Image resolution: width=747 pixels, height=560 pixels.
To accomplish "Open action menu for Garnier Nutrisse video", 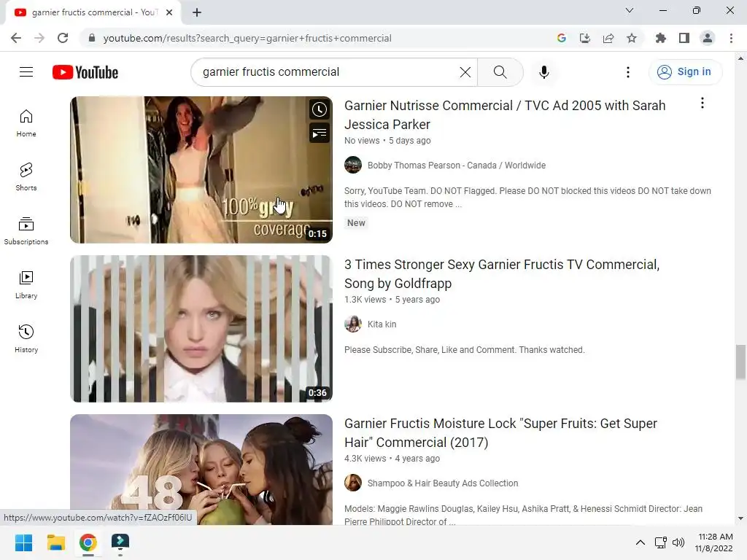I will tap(703, 104).
